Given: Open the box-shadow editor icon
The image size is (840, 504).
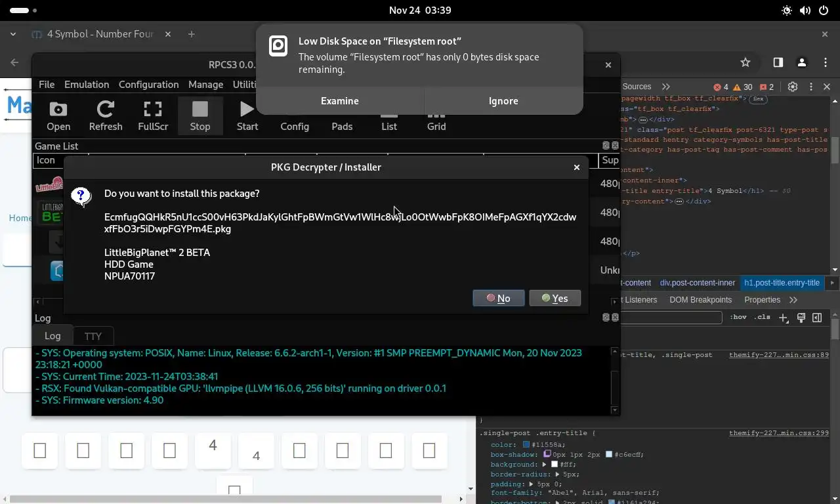Looking at the screenshot, I should [x=546, y=454].
